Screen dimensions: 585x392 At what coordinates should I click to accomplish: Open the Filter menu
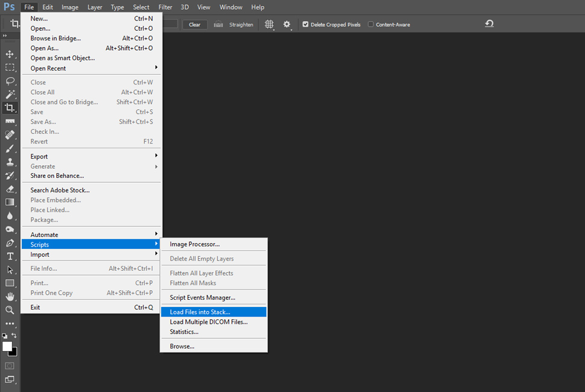tap(165, 7)
